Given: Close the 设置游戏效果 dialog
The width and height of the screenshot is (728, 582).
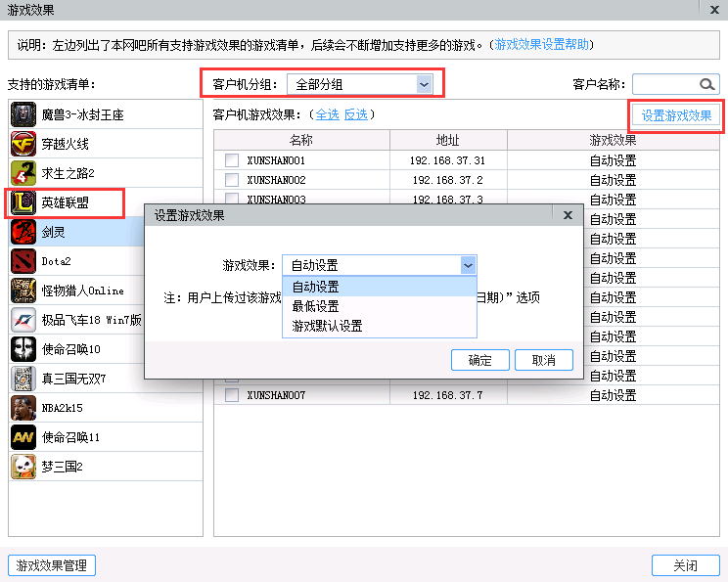Looking at the screenshot, I should coord(568,215).
